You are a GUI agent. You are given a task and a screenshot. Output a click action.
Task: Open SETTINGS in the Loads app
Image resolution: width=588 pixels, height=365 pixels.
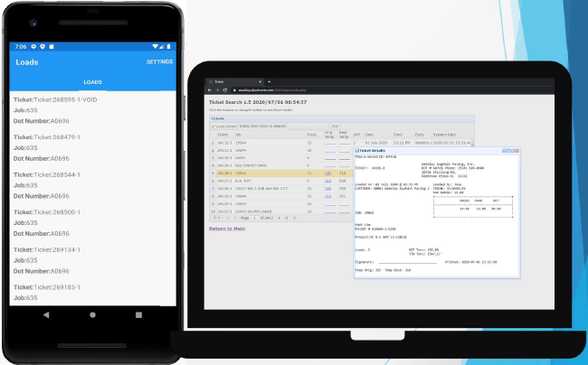point(159,62)
